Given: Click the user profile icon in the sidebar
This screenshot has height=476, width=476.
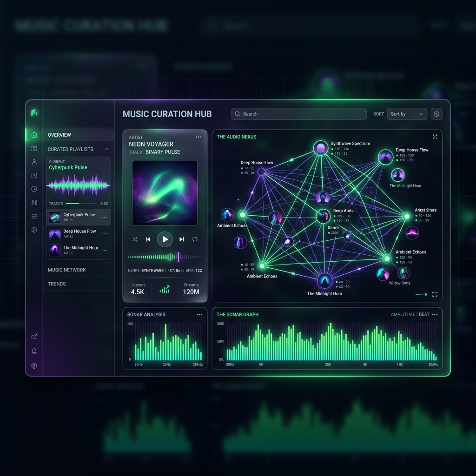Looking at the screenshot, I should point(34,162).
